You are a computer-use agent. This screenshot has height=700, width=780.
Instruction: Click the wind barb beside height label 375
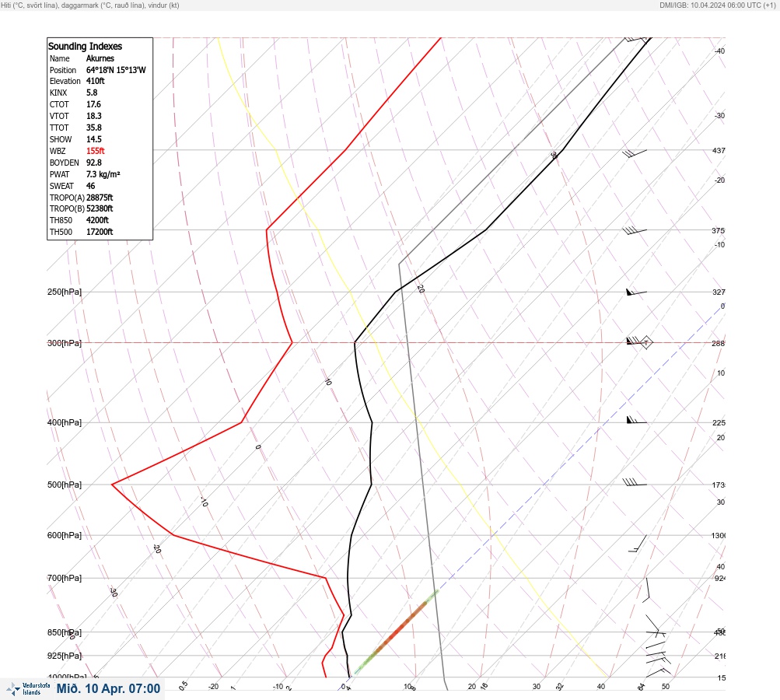point(635,231)
